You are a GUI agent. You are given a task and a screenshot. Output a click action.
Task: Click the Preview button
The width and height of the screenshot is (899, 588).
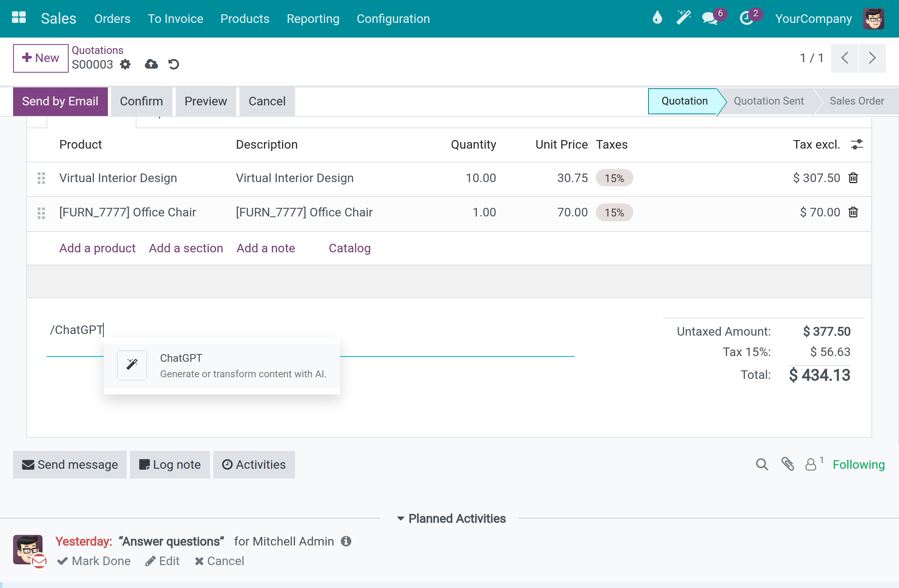(206, 101)
